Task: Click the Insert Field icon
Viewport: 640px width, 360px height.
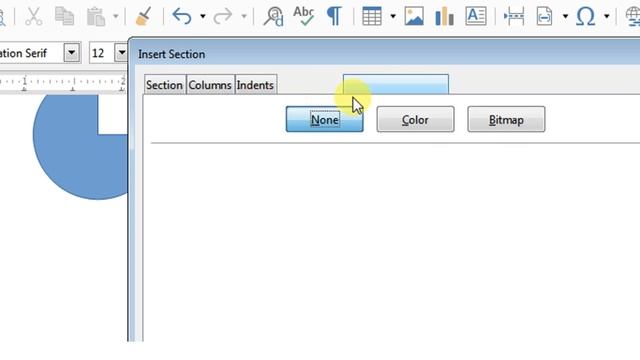Action: 544,16
